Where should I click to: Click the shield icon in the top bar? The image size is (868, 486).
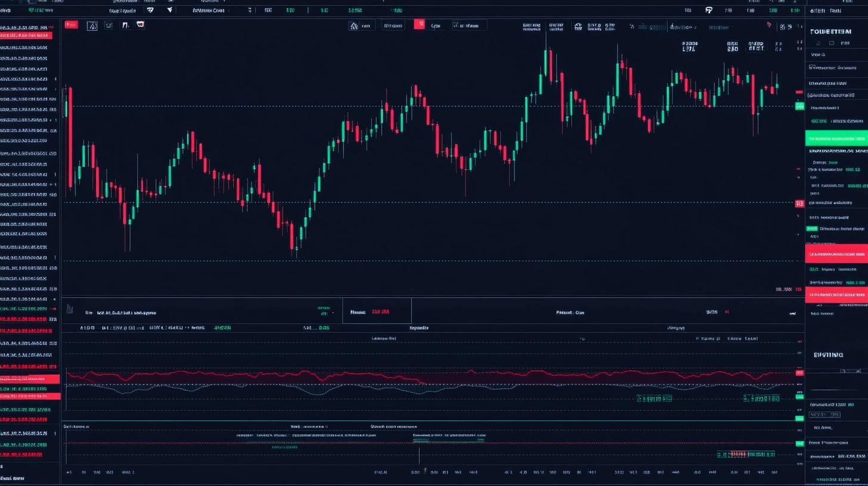pos(150,10)
